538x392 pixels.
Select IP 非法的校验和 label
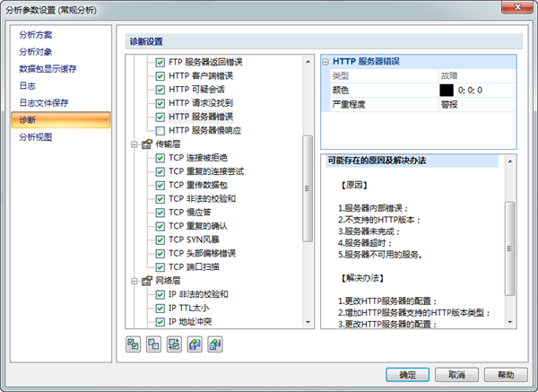click(198, 294)
